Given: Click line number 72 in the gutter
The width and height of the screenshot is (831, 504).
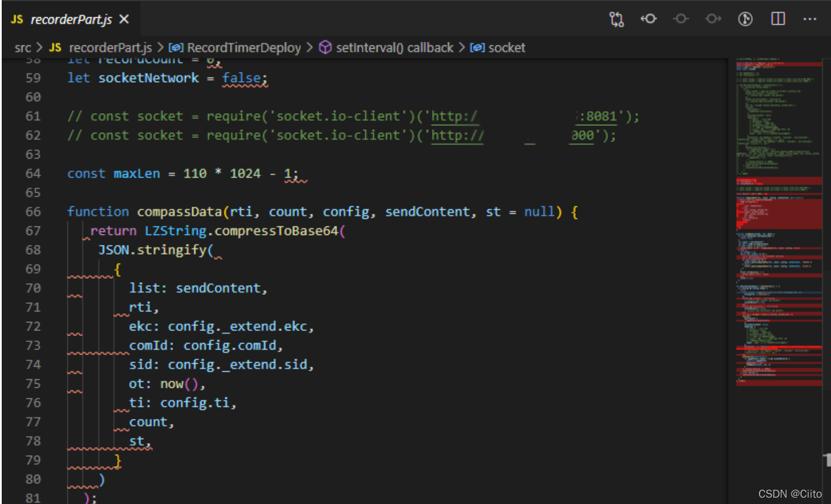Looking at the screenshot, I should point(33,326).
